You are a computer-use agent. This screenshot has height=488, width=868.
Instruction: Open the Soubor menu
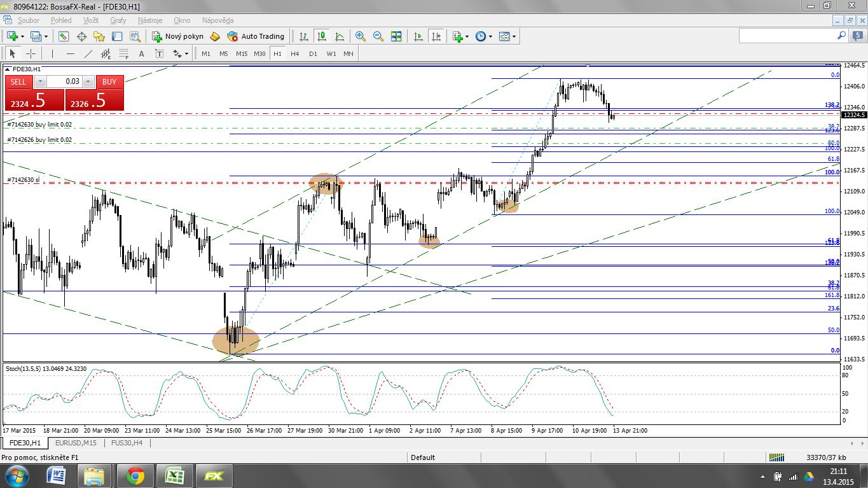29,20
